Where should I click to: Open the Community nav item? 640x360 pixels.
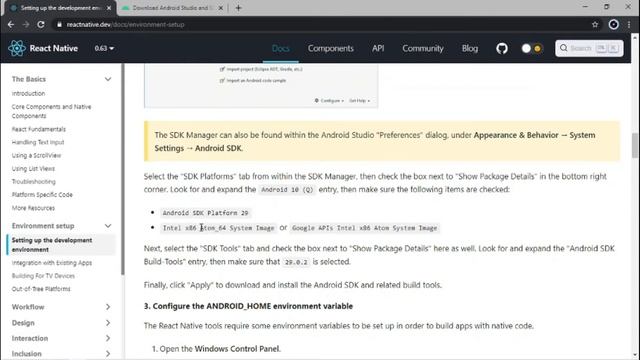tap(423, 48)
